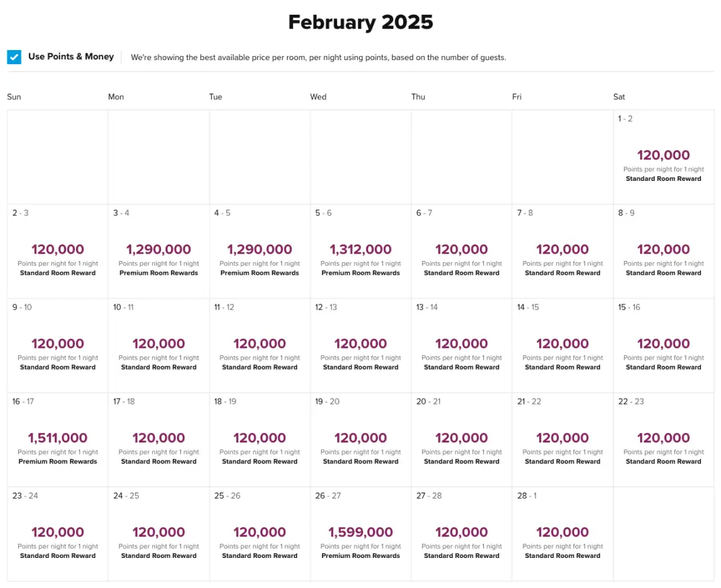Click the Feb 20 - 21 Thursday cell
The height and width of the screenshot is (588, 721).
pos(462,440)
